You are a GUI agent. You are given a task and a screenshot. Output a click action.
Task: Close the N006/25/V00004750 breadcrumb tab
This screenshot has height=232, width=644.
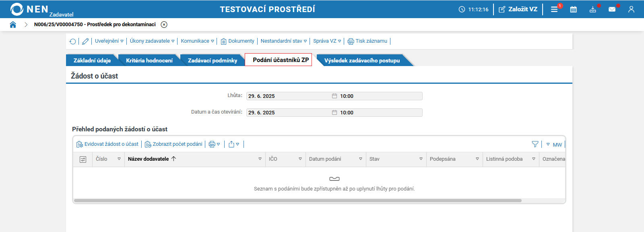point(164,25)
